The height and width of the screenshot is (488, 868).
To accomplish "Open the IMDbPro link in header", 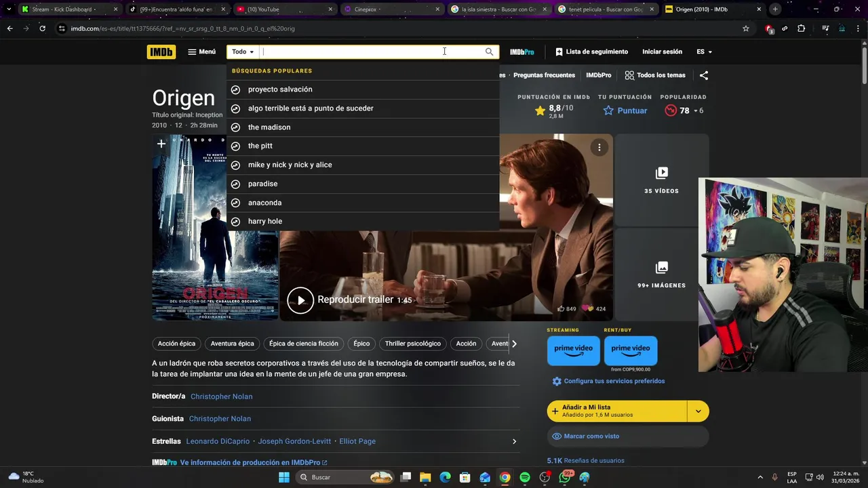I will click(x=522, y=52).
